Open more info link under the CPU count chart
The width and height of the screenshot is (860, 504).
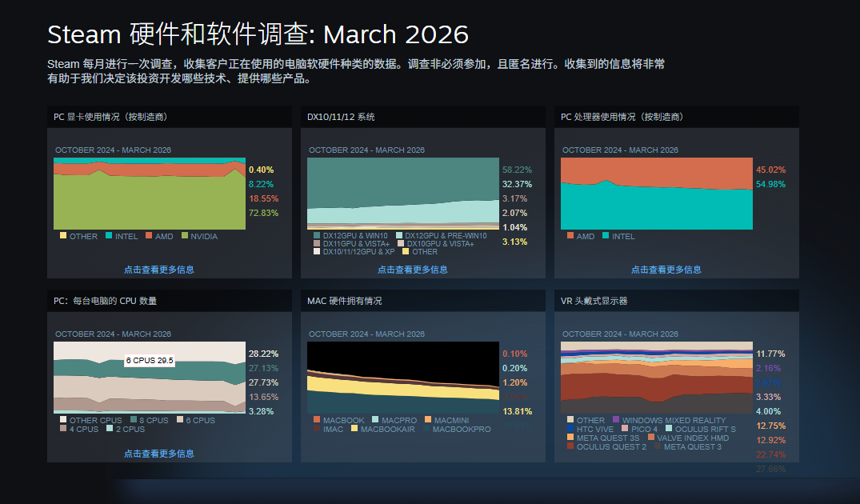158,452
